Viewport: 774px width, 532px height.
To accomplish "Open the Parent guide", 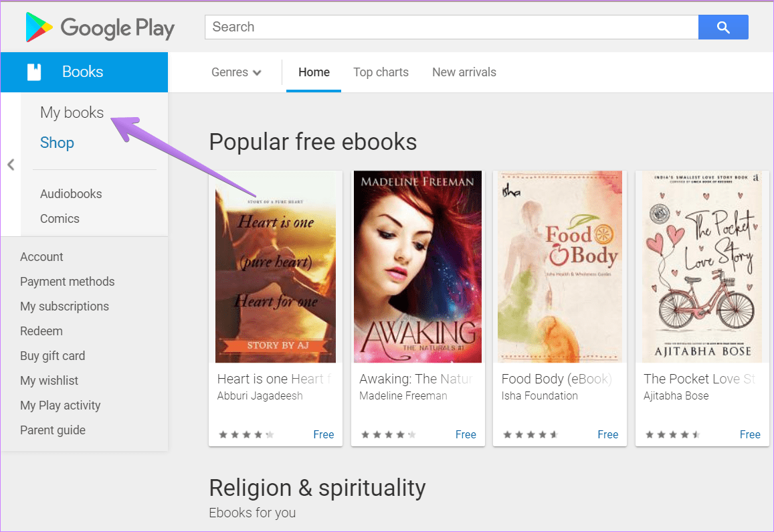I will click(53, 430).
